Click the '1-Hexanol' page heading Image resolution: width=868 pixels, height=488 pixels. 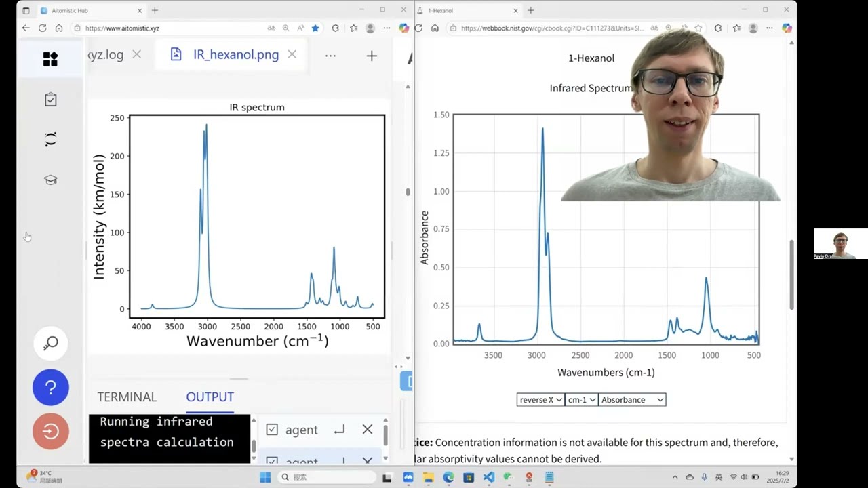pyautogui.click(x=591, y=58)
